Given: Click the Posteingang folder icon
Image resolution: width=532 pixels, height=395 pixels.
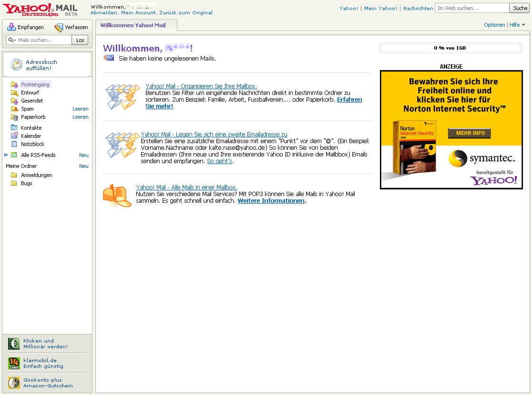Looking at the screenshot, I should [x=14, y=84].
